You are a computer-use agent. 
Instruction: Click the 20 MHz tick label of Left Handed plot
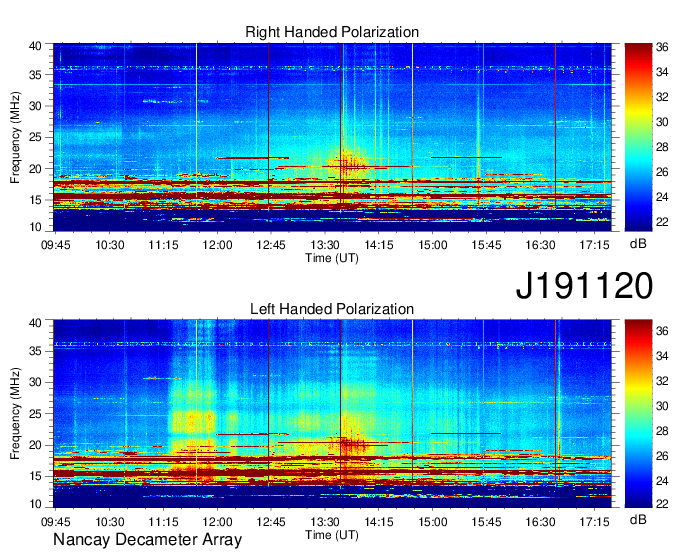click(35, 445)
